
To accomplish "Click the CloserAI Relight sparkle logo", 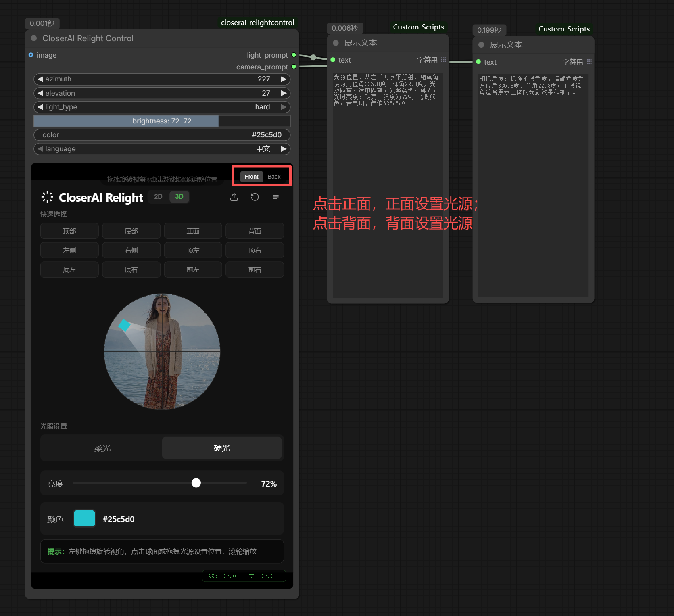I will 47,197.
